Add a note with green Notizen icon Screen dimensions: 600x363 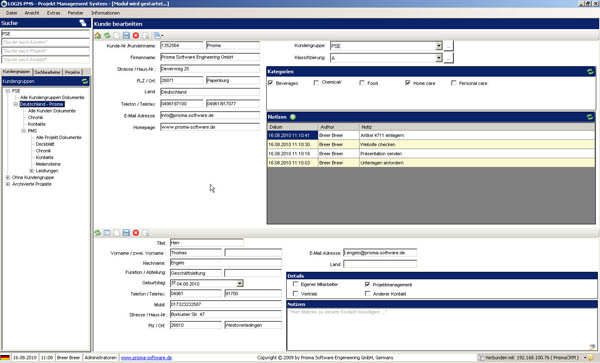coord(293,117)
